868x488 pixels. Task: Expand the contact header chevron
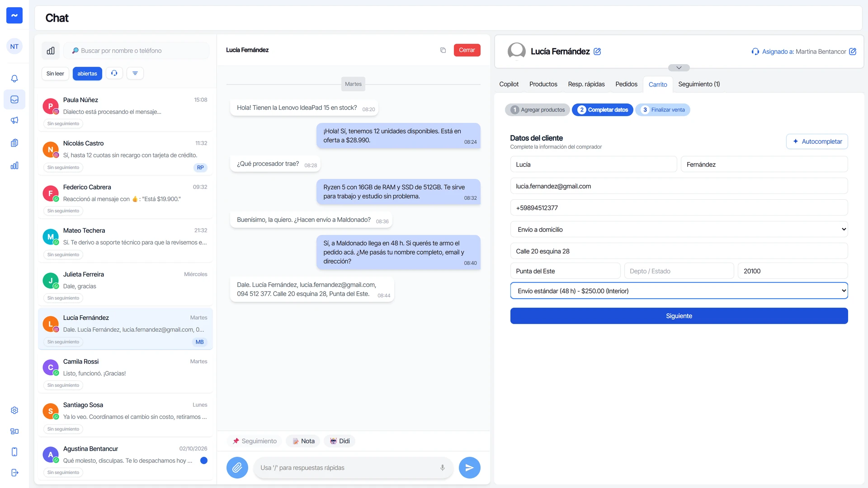(x=679, y=68)
